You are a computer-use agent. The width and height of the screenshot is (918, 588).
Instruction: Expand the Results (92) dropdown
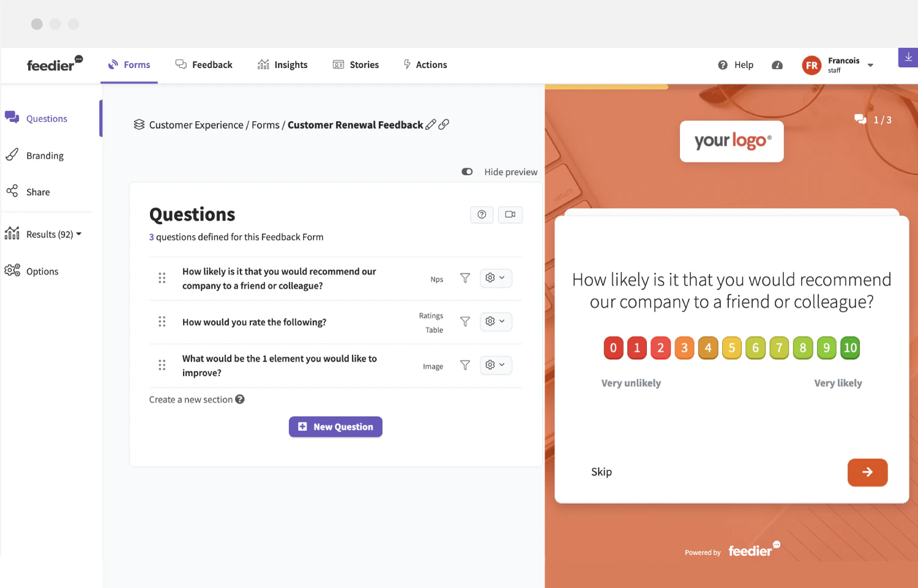point(77,234)
